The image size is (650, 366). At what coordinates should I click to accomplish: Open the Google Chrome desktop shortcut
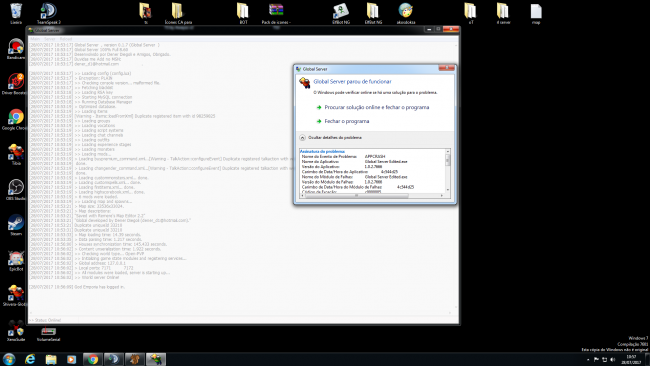point(16,119)
